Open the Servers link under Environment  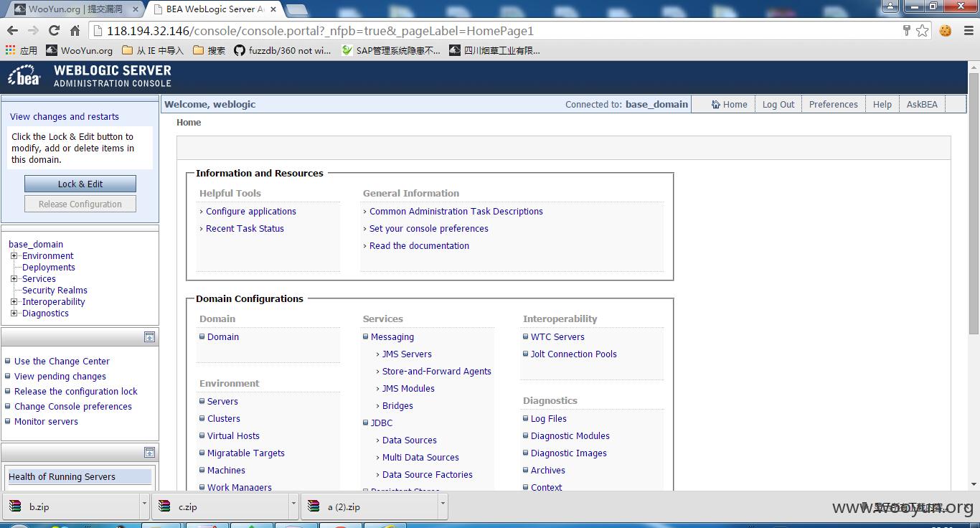[x=222, y=401]
